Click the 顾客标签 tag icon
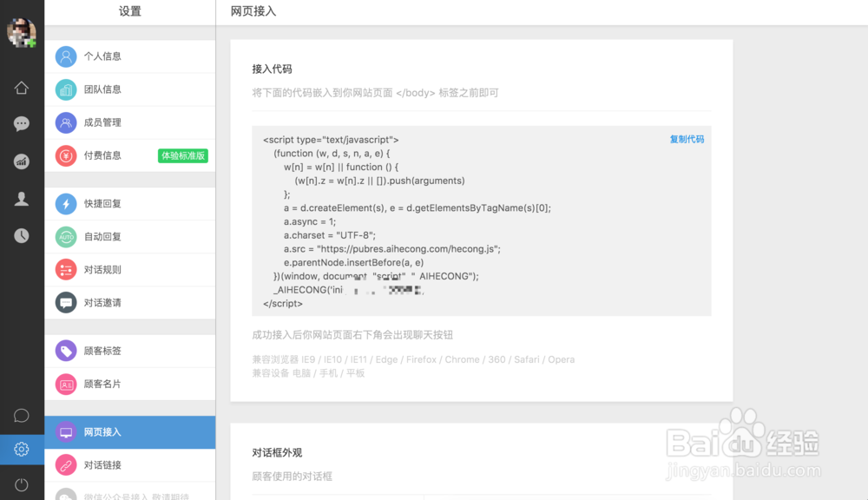Viewport: 868px width, 500px height. [66, 351]
